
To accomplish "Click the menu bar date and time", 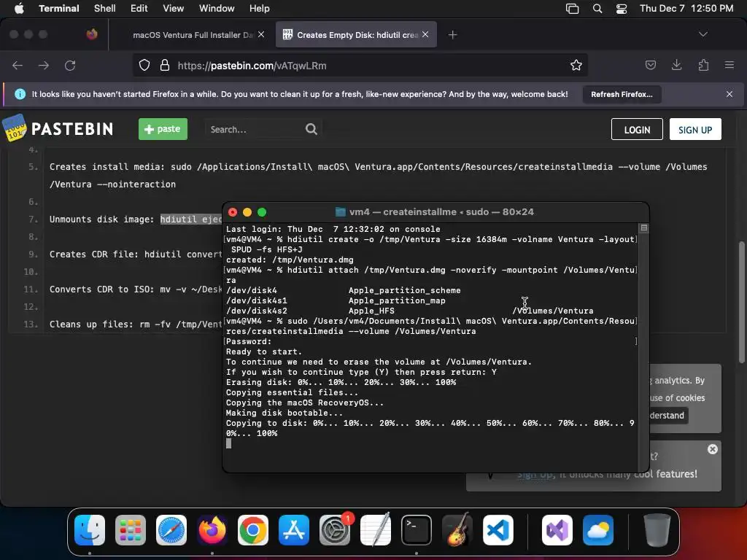I will 686,9.
